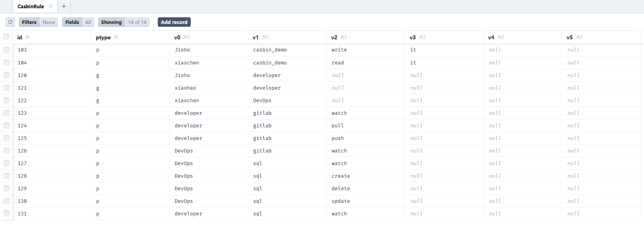
Task: Sort by the v1 column header
Action: click(x=255, y=37)
